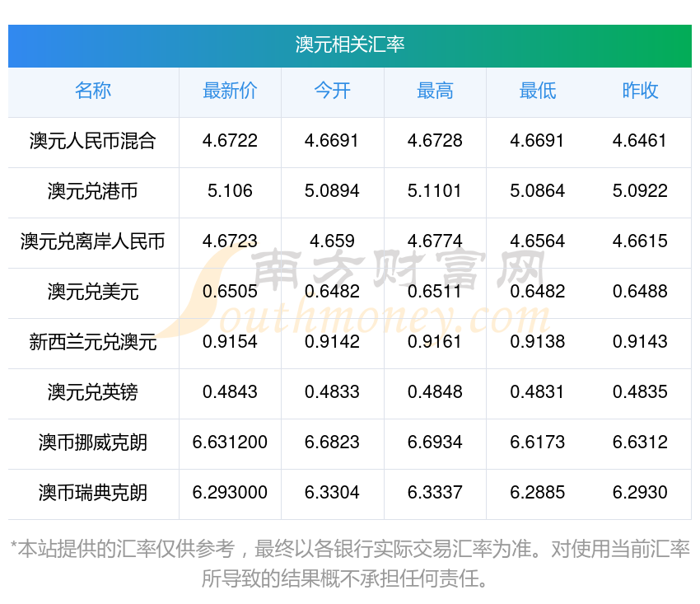The image size is (700, 604).
Task: Click low value 4.6564
Action: [538, 241]
